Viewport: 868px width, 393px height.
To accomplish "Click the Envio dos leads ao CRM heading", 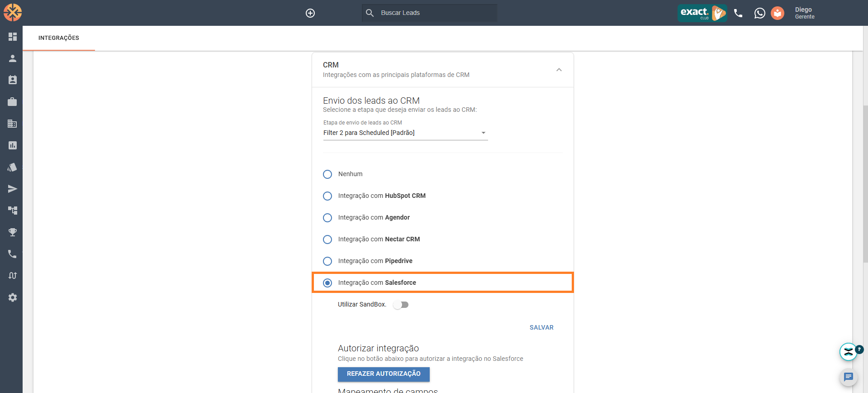I will 371,101.
